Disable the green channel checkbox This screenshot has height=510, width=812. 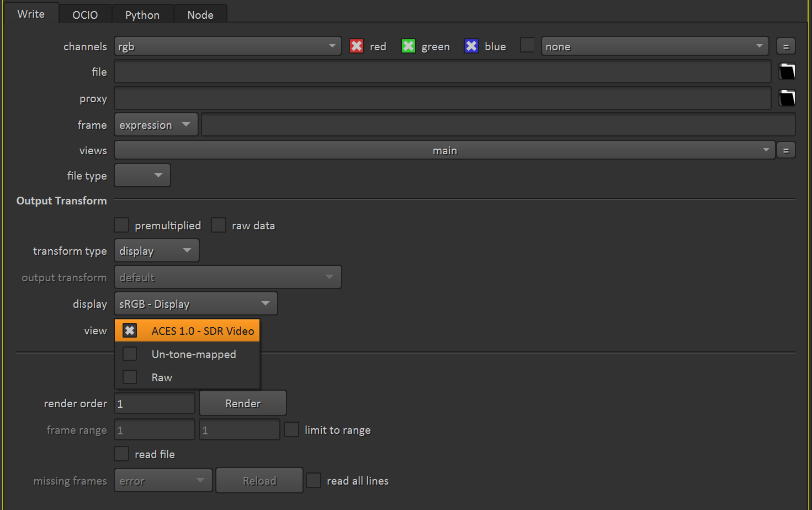(x=408, y=46)
